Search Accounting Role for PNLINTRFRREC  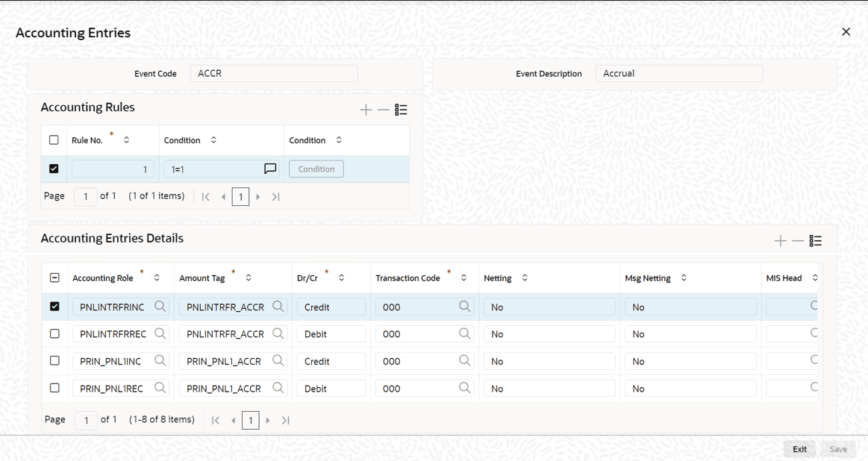pos(160,333)
